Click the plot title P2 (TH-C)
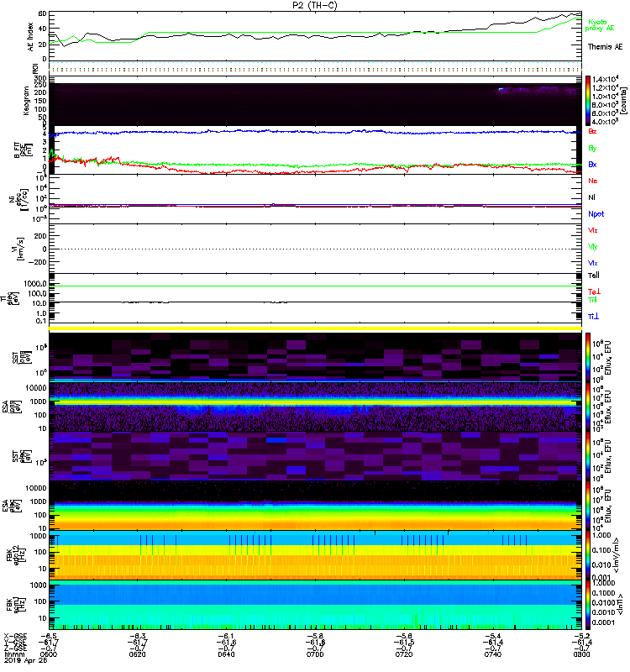Screen dimensions: 630x672 315,5
